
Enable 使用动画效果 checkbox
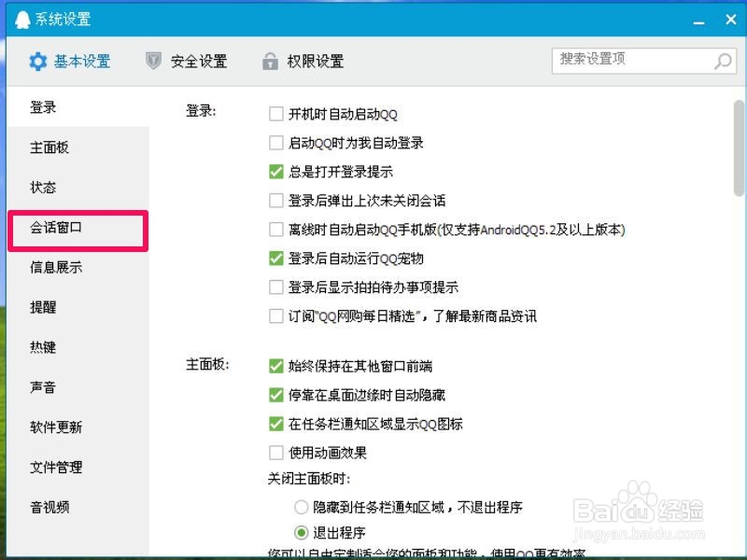click(276, 453)
